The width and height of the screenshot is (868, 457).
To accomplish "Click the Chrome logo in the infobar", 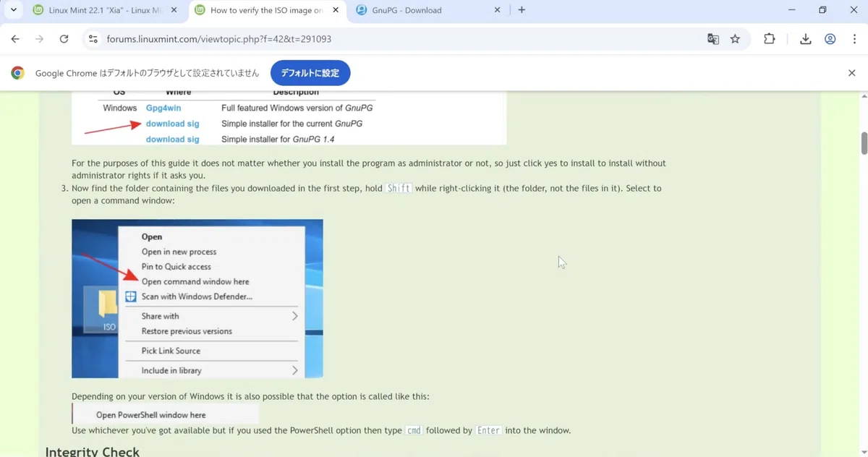I will pos(17,73).
